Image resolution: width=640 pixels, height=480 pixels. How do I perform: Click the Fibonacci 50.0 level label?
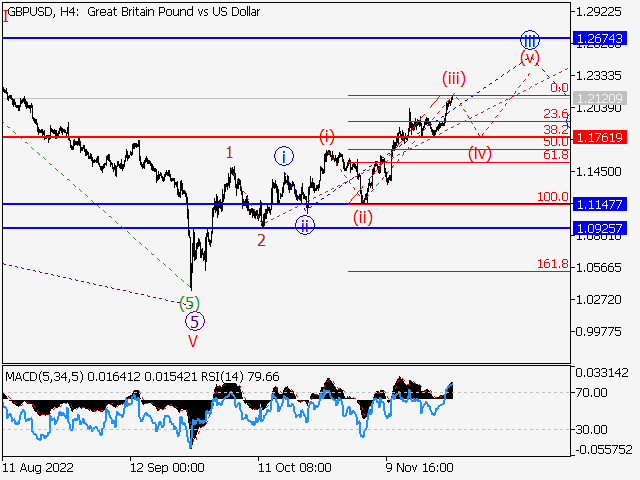[x=556, y=142]
